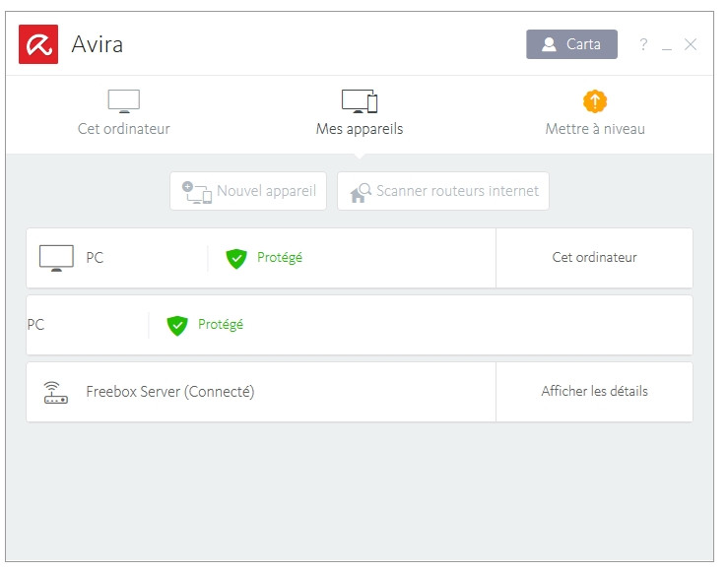Open the help question mark

coord(643,44)
